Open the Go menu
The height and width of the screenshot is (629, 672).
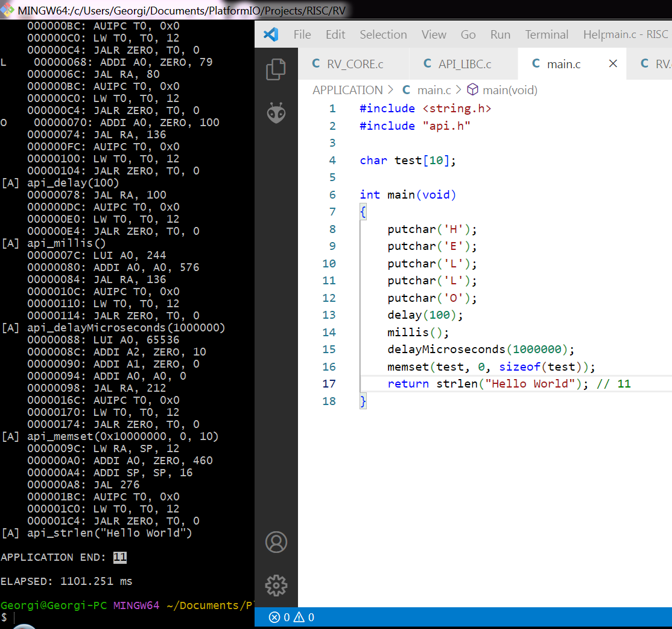pos(468,35)
